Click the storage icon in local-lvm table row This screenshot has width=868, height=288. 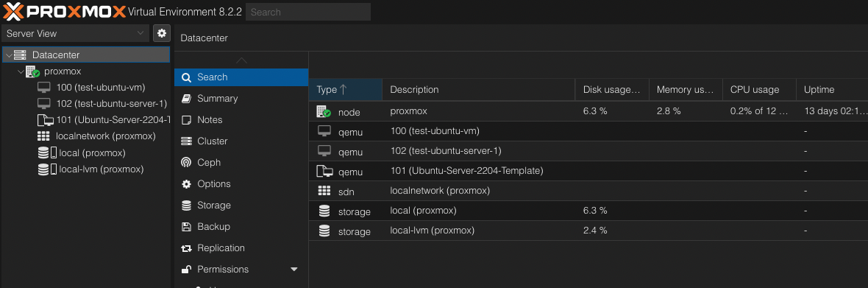click(324, 231)
